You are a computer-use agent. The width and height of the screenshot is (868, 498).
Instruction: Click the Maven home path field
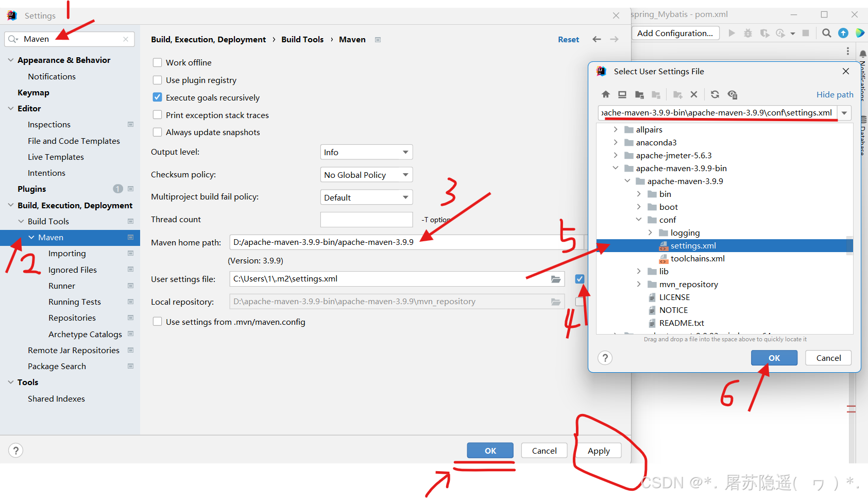pyautogui.click(x=406, y=242)
